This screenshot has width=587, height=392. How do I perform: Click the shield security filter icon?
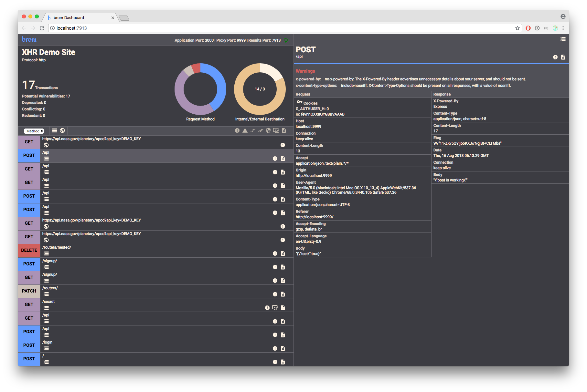268,130
